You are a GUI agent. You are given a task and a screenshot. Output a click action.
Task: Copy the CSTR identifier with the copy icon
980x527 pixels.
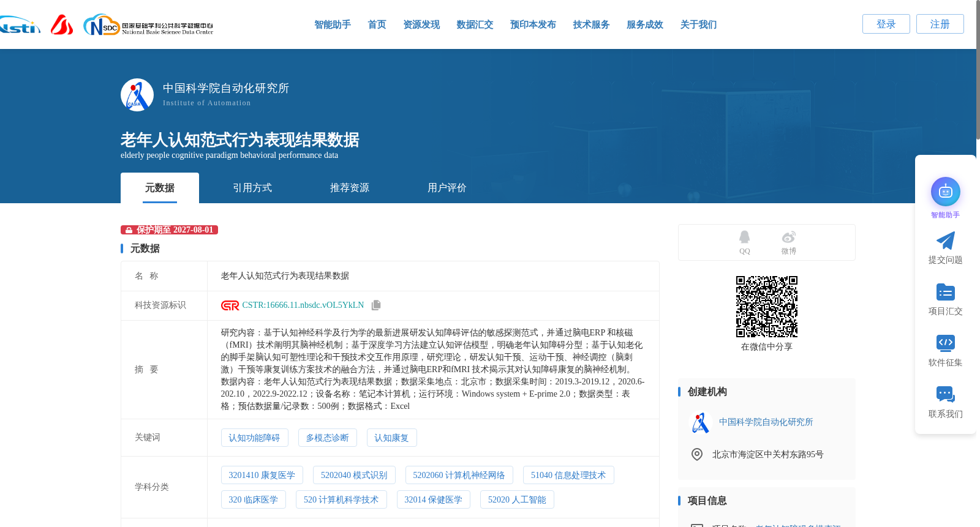(376, 305)
